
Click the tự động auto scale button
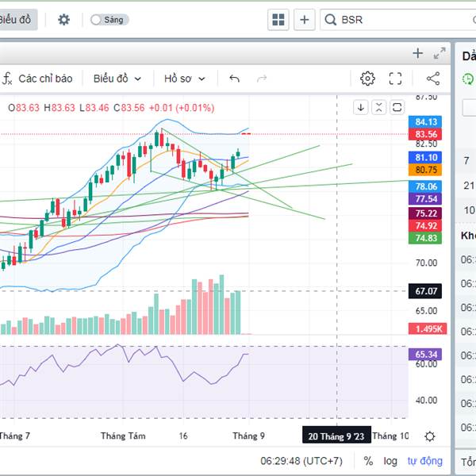pyautogui.click(x=424, y=461)
